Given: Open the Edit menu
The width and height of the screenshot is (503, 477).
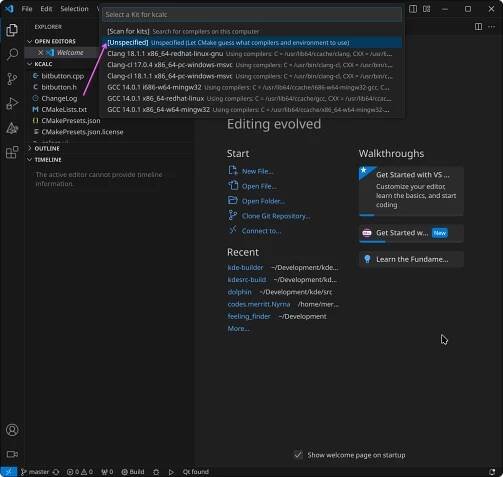Looking at the screenshot, I should (x=46, y=9).
